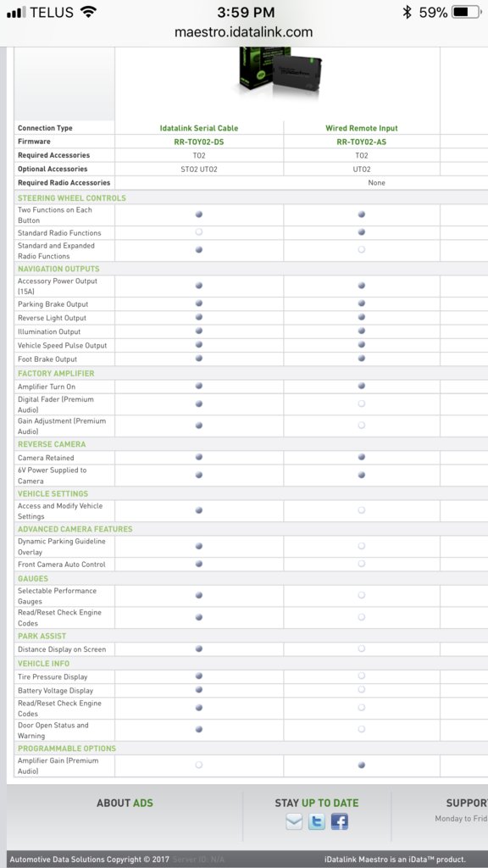The height and width of the screenshot is (868, 488).
Task: Tap the Wi-Fi status icon
Action: click(x=88, y=12)
